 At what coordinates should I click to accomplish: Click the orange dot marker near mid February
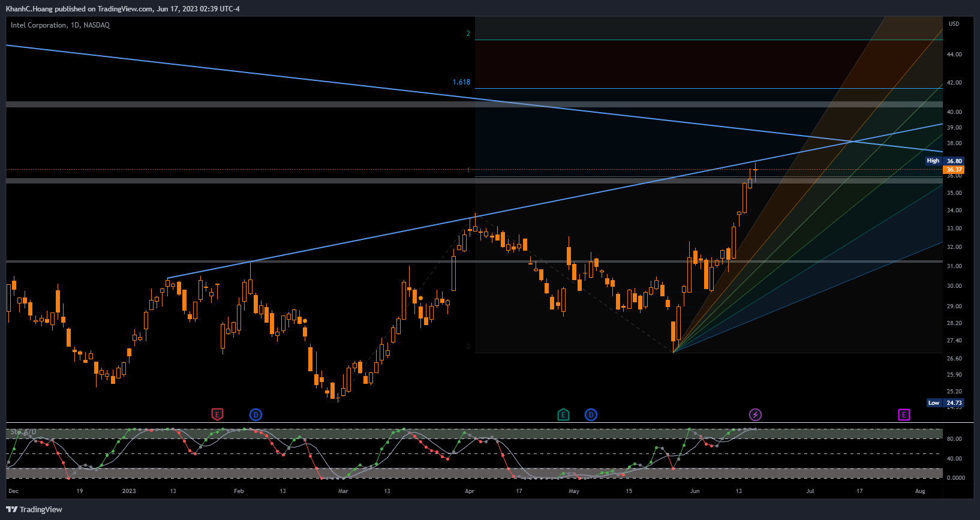305,321
